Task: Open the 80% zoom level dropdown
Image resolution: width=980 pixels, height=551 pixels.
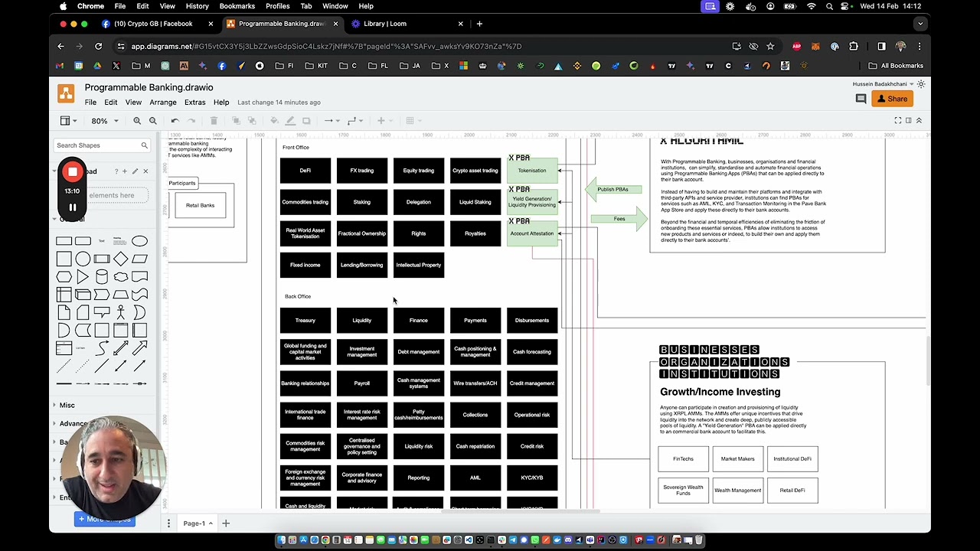Action: [x=105, y=121]
